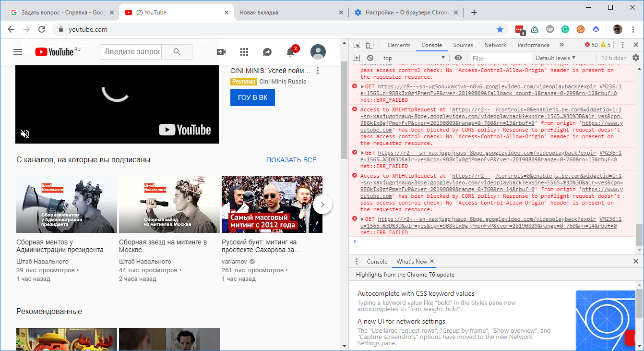Open the YouTube messages share icon
Screen dimensions: 644x351
coord(267,52)
